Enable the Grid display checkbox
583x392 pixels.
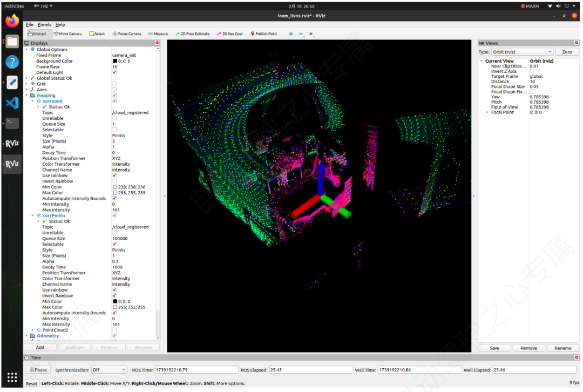[x=114, y=84]
